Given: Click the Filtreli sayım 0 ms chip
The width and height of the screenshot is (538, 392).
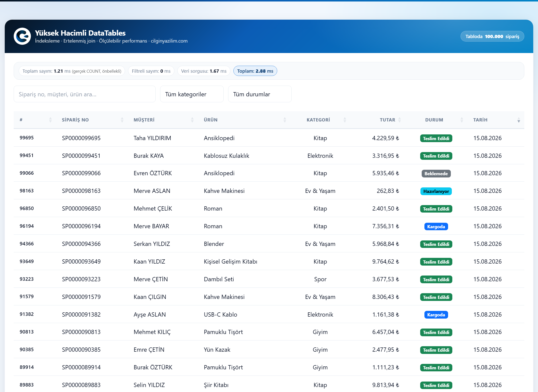Looking at the screenshot, I should (151, 71).
